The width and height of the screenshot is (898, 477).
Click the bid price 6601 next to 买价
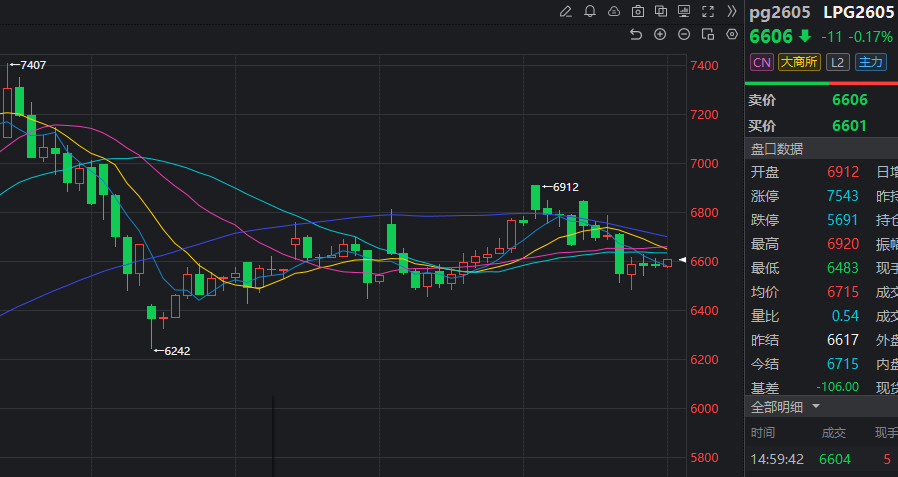click(x=850, y=125)
